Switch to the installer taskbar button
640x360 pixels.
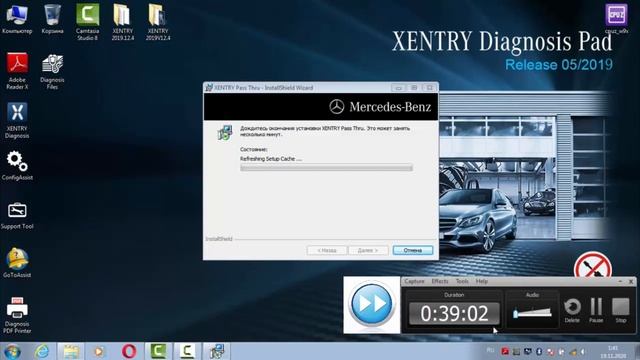click(x=217, y=351)
